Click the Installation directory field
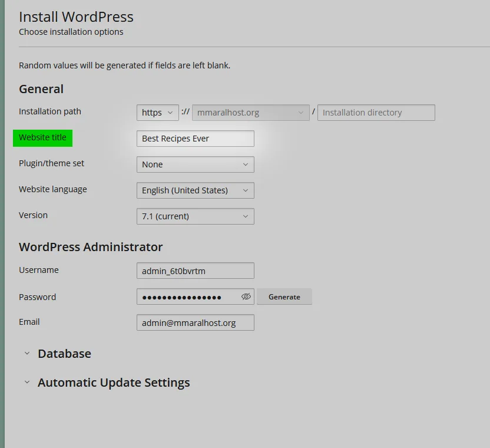This screenshot has height=448, width=490. coord(376,113)
